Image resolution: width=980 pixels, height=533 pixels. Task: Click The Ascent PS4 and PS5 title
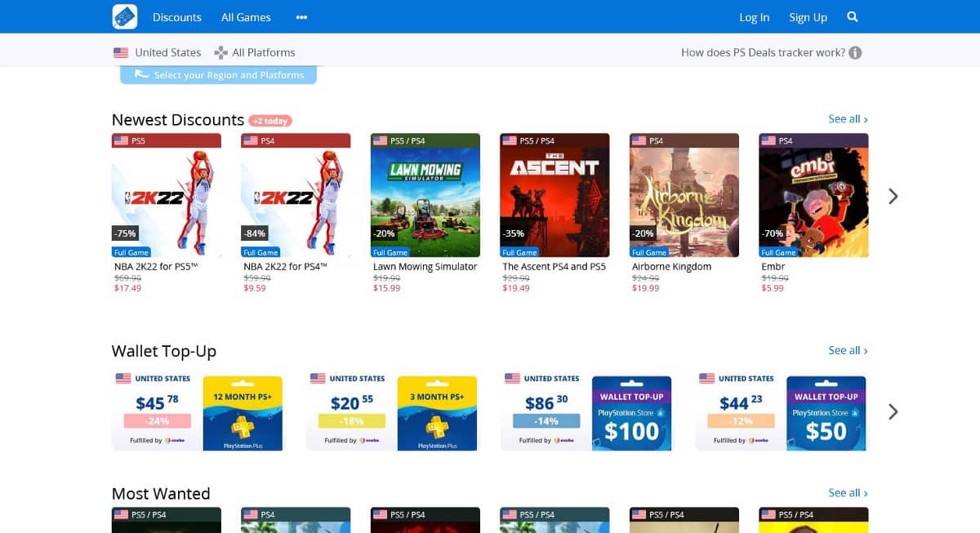[555, 267]
